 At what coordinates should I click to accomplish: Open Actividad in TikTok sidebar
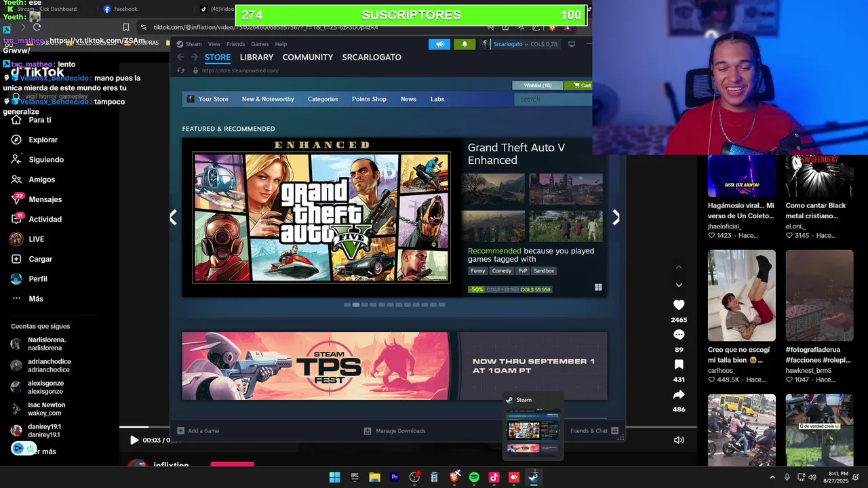pos(36,219)
